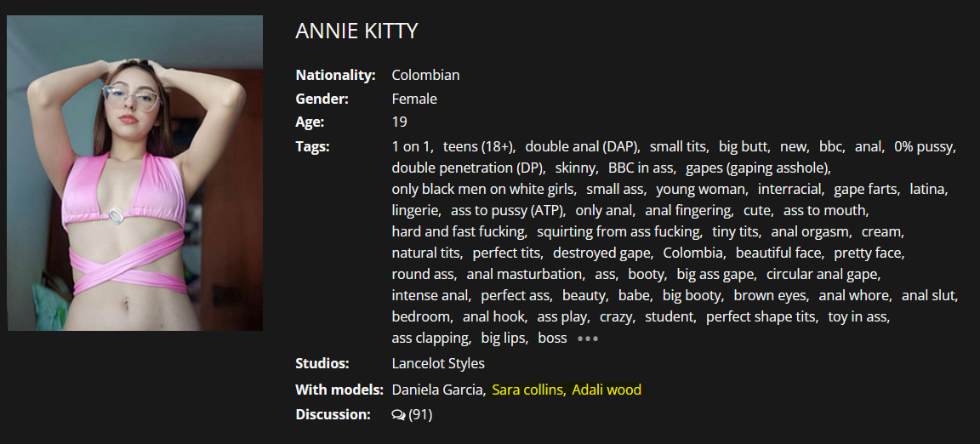This screenshot has height=444, width=980.
Task: Open the "interracial" tag
Action: click(789, 189)
